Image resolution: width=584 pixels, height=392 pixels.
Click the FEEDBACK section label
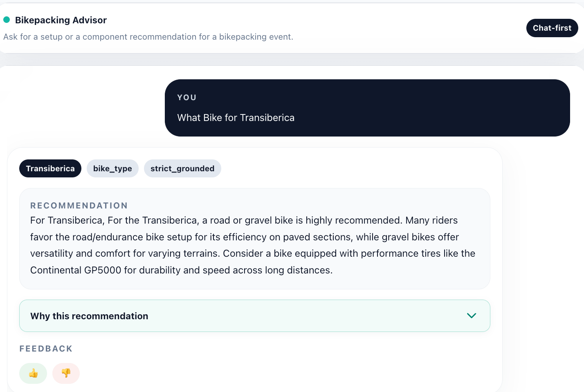(x=46, y=349)
